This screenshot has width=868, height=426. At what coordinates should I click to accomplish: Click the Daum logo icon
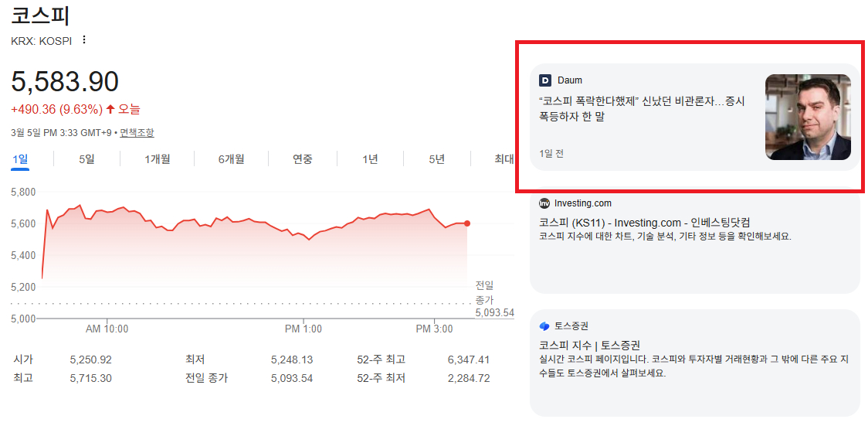click(x=545, y=80)
